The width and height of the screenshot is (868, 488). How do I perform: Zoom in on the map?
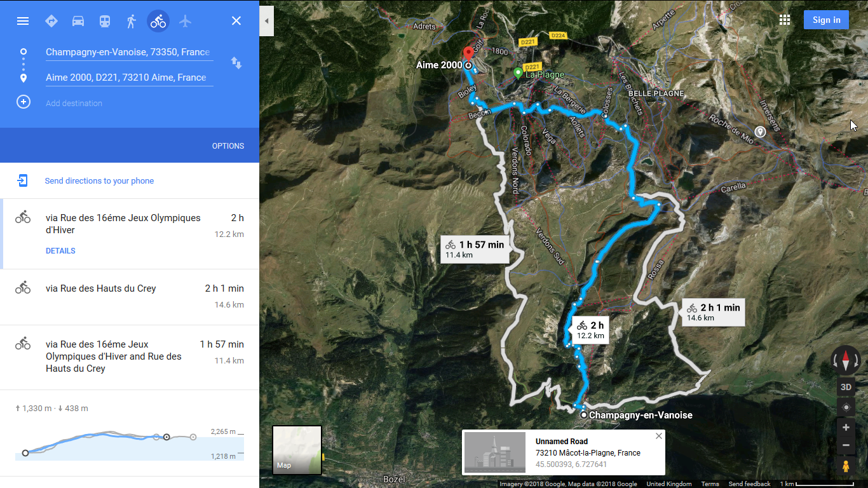point(846,428)
